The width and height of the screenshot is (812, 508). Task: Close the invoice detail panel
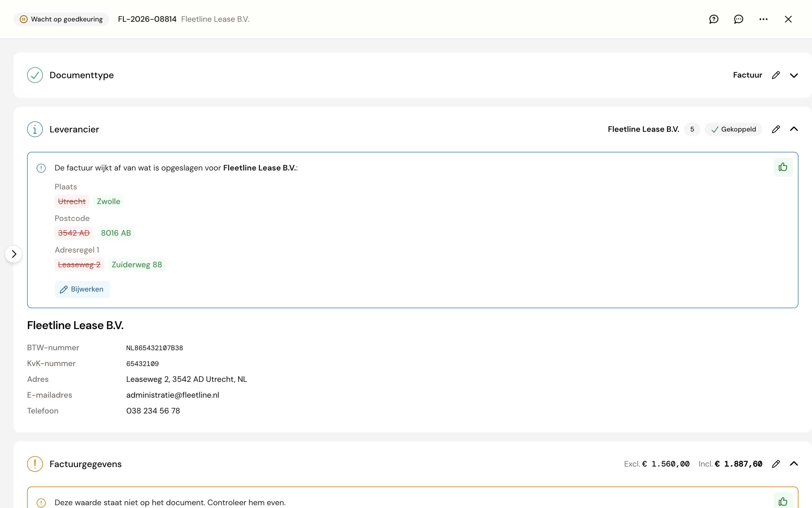(788, 19)
